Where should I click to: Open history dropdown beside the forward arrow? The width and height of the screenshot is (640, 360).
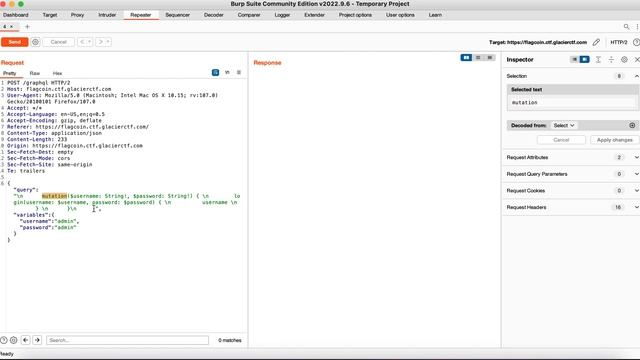click(x=108, y=42)
